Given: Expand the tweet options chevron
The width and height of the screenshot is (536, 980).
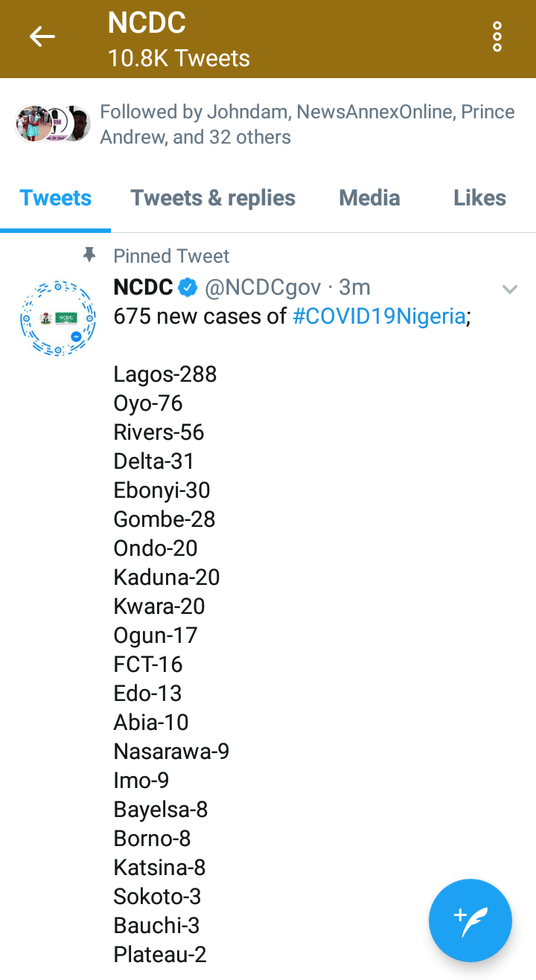Looking at the screenshot, I should (x=510, y=289).
